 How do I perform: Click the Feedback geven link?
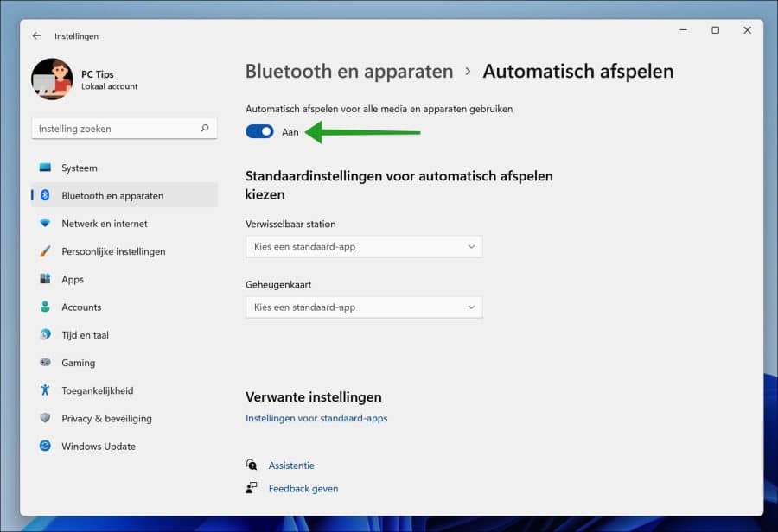(303, 488)
